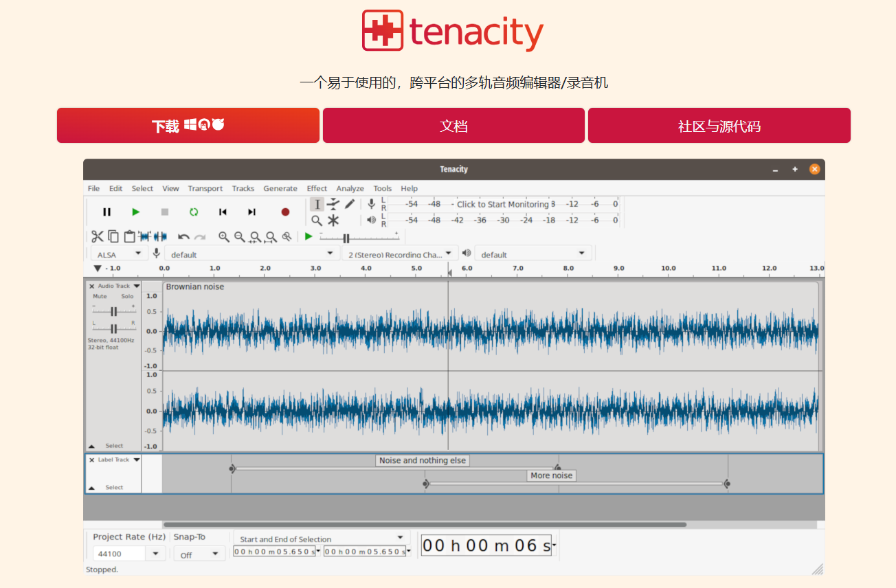896x588 pixels.
Task: Toggle the Loop playback button
Action: pyautogui.click(x=194, y=212)
